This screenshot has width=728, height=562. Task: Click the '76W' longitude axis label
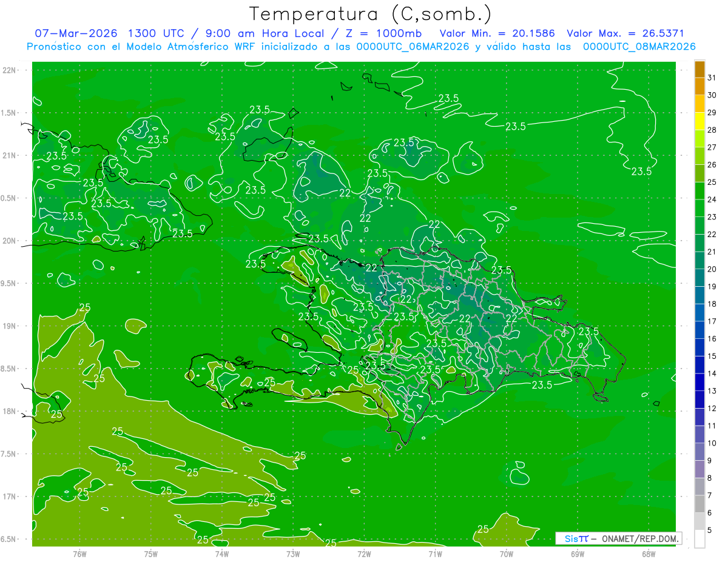79,554
